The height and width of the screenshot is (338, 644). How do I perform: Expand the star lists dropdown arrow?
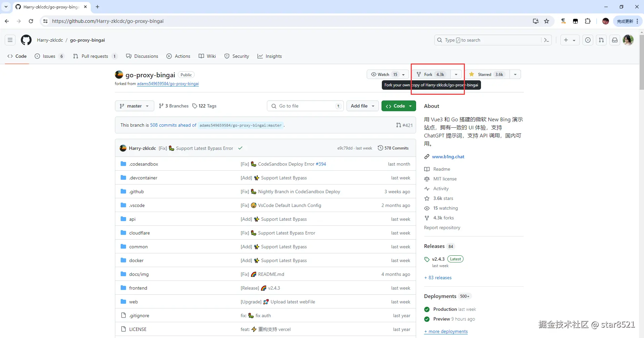[x=515, y=74]
